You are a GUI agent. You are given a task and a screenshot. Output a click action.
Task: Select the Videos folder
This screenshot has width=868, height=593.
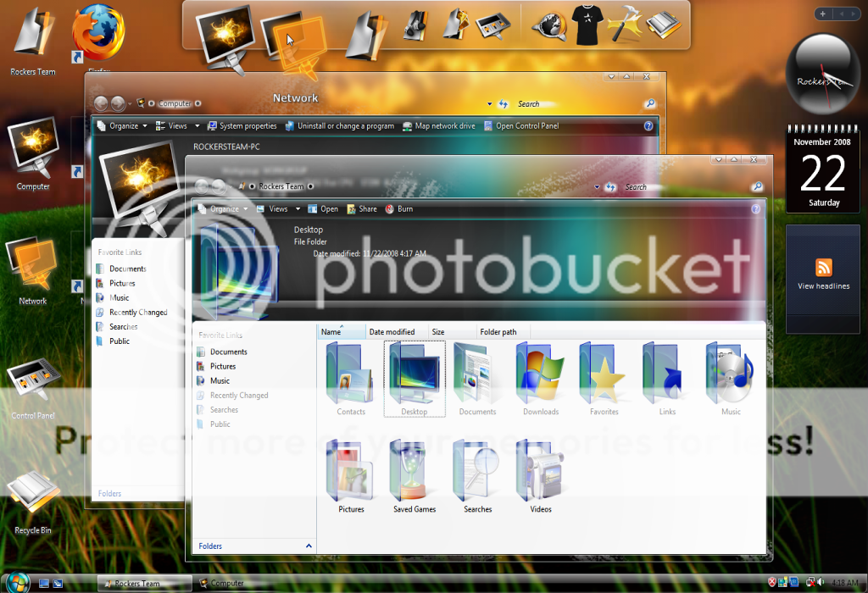[541, 477]
